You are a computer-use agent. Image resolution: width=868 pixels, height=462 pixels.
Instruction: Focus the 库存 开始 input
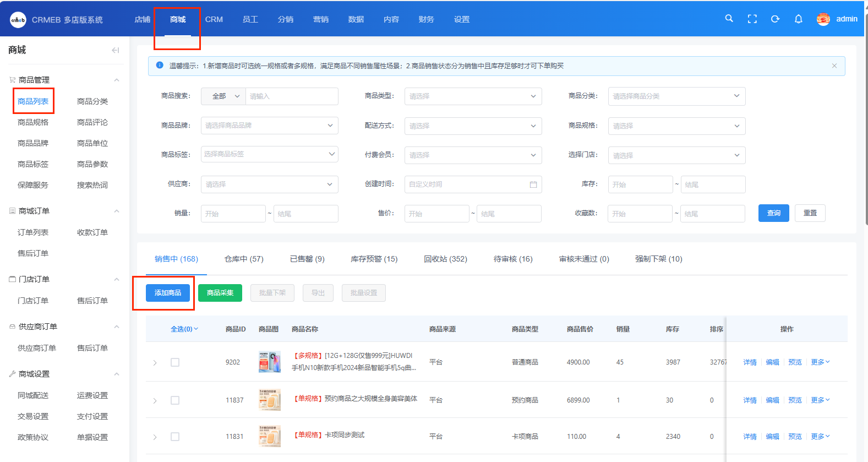[x=640, y=184]
